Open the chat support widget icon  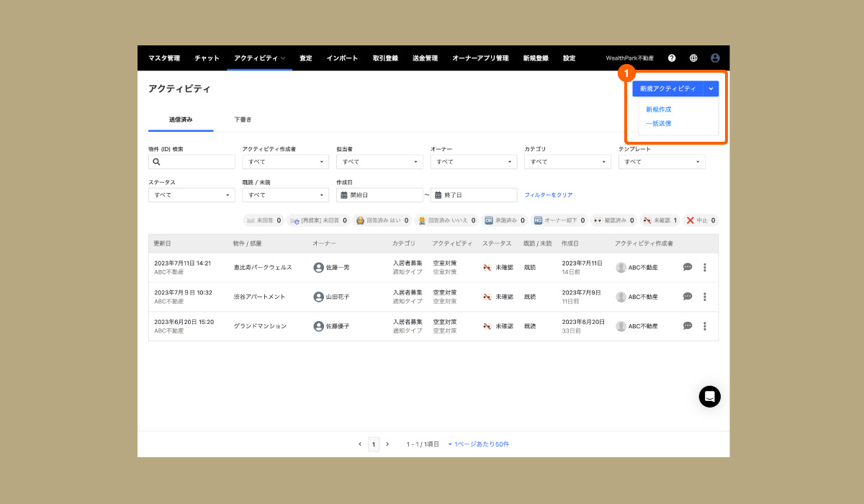pos(709,396)
